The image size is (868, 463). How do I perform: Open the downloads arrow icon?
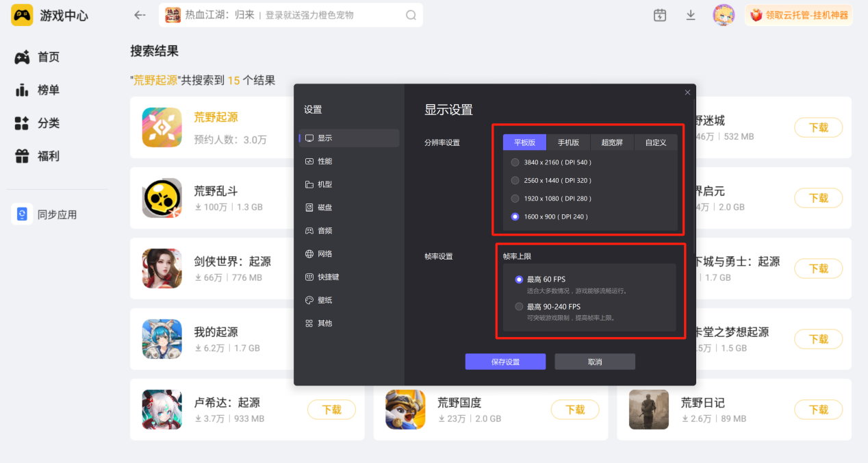coord(691,15)
